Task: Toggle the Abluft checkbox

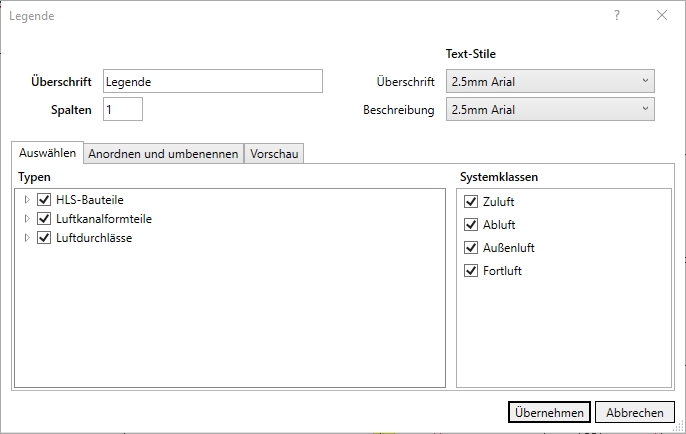Action: (471, 225)
